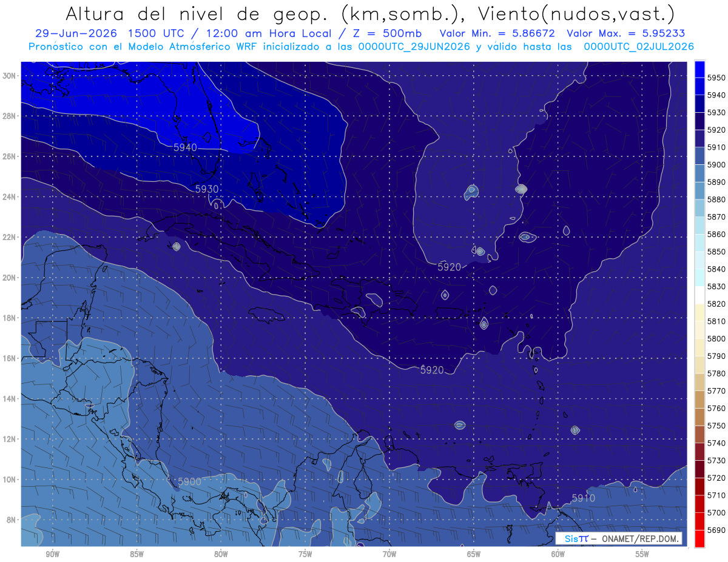
Task: Click the '0000UTC_02JUL2026' valid-until text
Action: pos(639,46)
